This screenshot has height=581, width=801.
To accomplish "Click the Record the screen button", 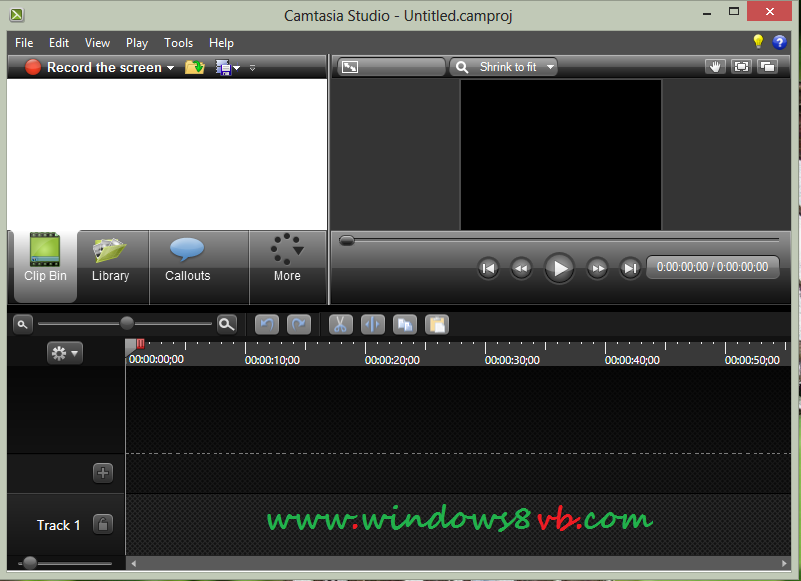I will [93, 67].
